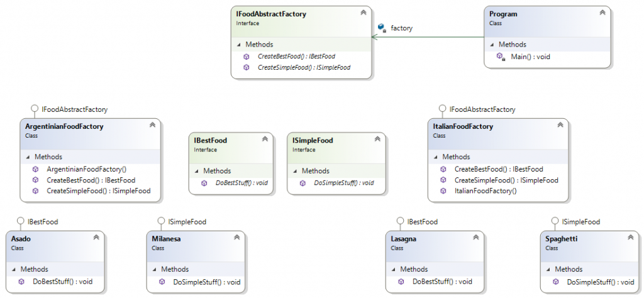This screenshot has width=644, height=298.
Task: Collapse the Milanesa class box chevron
Action: point(236,237)
